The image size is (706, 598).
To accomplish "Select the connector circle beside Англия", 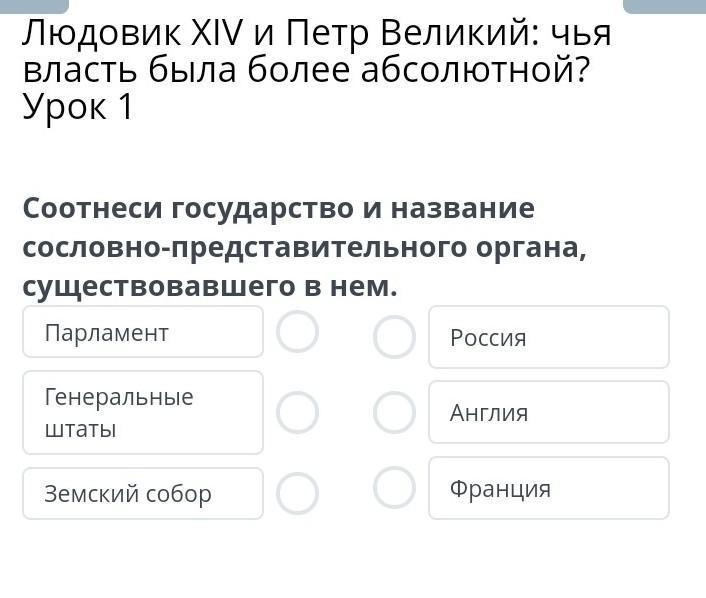I will click(x=394, y=412).
